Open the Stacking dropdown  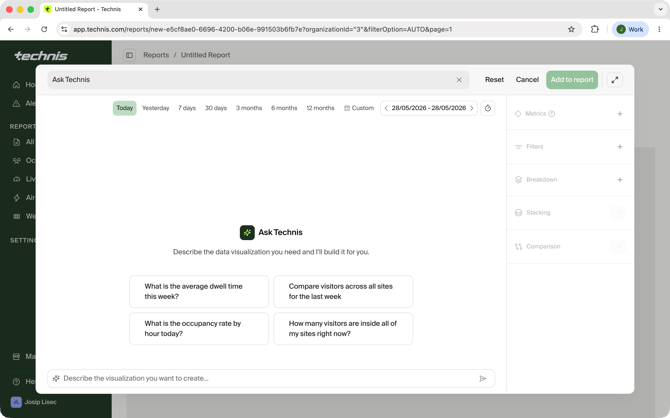[618, 212]
